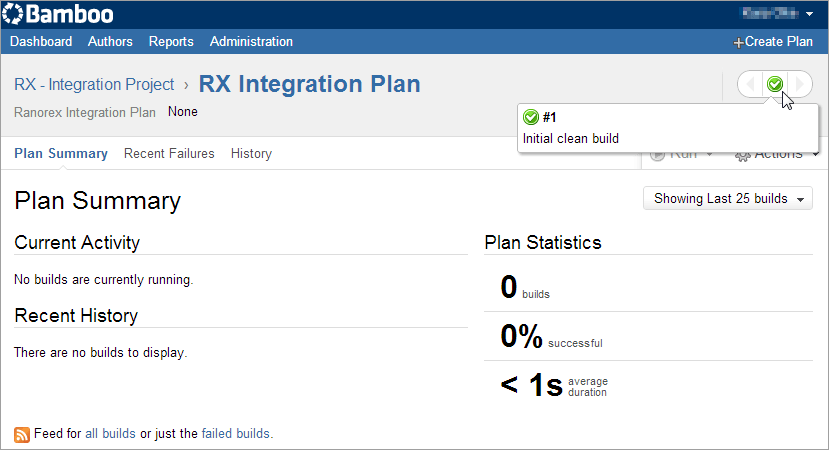Open the user account dropdown arrow
Screen dimensions: 829x450
pos(809,14)
